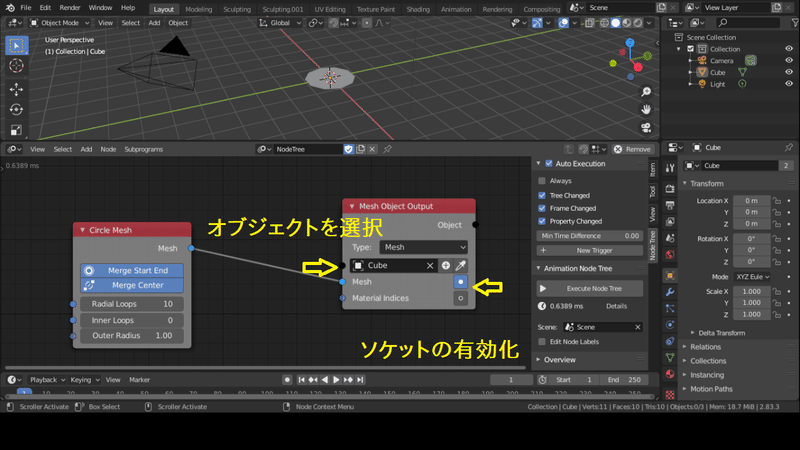Click the Details link
The height and width of the screenshot is (450, 800).
(x=616, y=306)
